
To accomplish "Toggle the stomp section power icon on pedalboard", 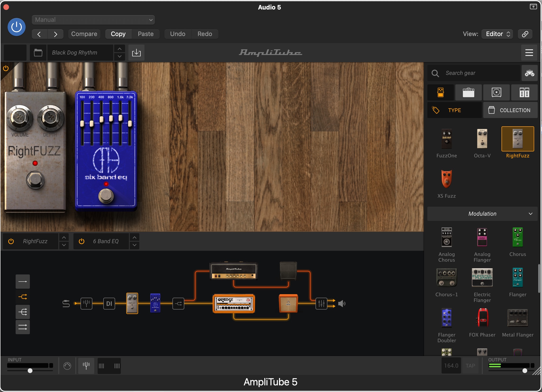I will click(x=6, y=68).
